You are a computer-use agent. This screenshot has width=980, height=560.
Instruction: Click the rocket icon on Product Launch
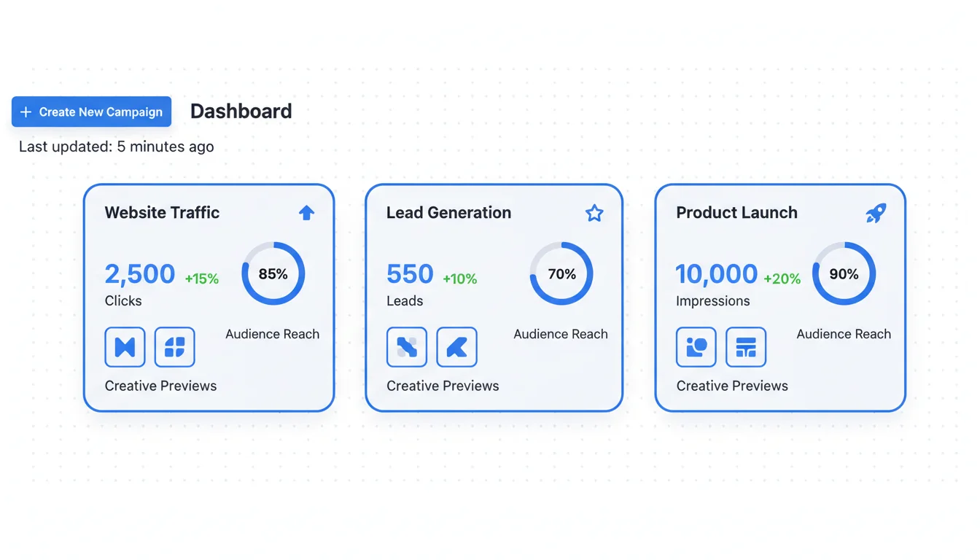[876, 213]
